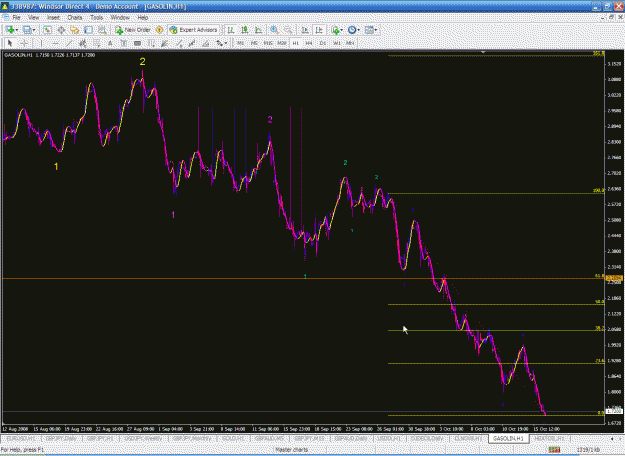Select the Trendline drawing tool
The width and height of the screenshot is (625, 456).
pos(69,43)
